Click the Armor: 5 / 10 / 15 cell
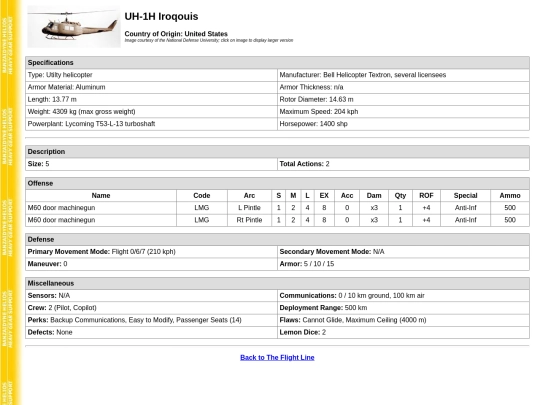The width and height of the screenshot is (540, 405). click(403, 264)
